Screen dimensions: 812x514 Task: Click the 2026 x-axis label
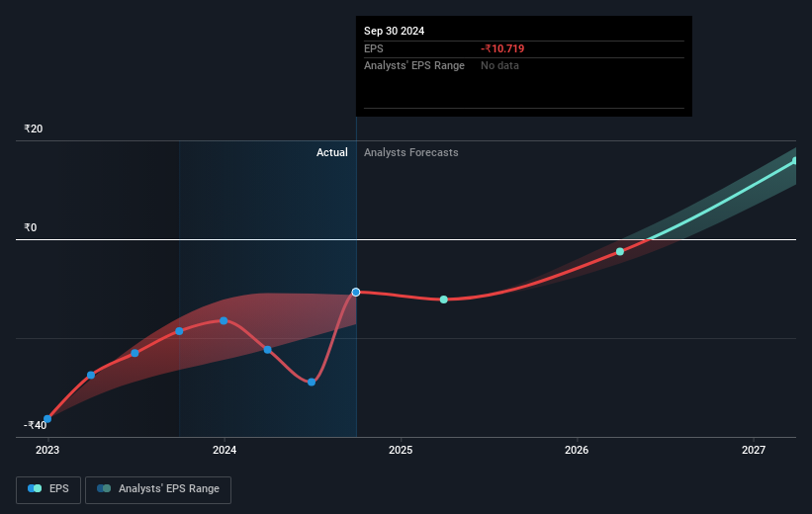click(x=577, y=450)
